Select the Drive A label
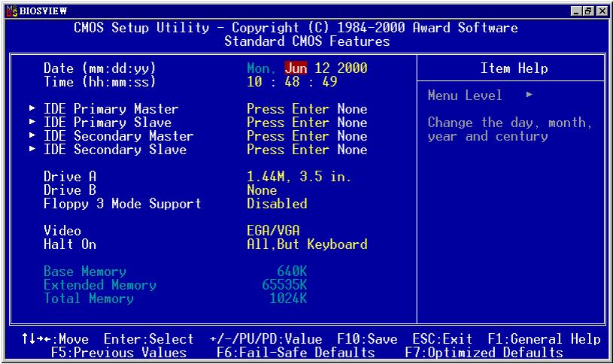The height and width of the screenshot is (364, 613). tap(70, 177)
